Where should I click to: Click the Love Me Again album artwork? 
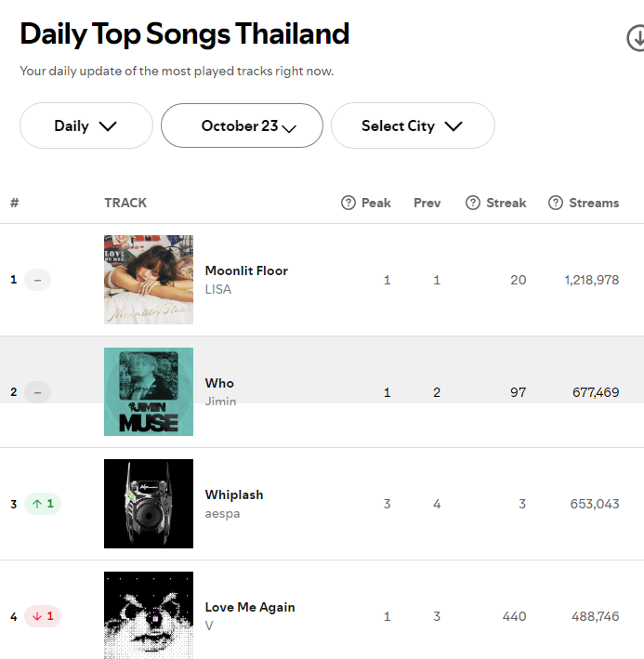149,613
